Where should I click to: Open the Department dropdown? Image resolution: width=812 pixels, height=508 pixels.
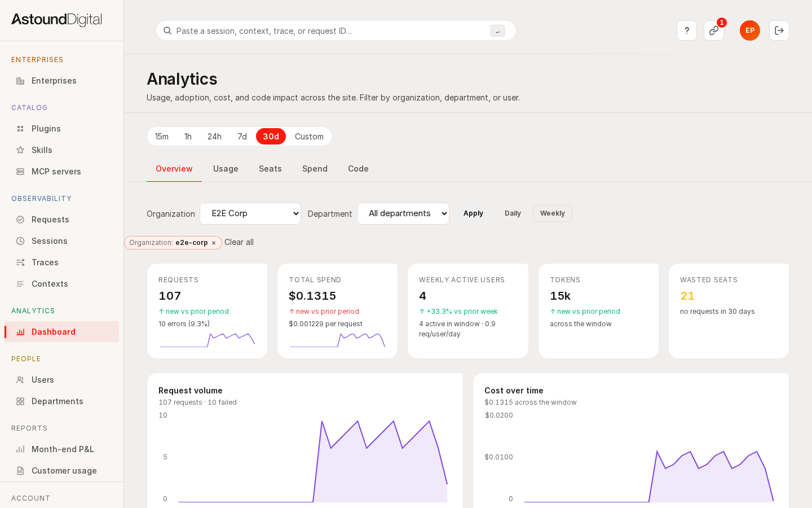(403, 213)
